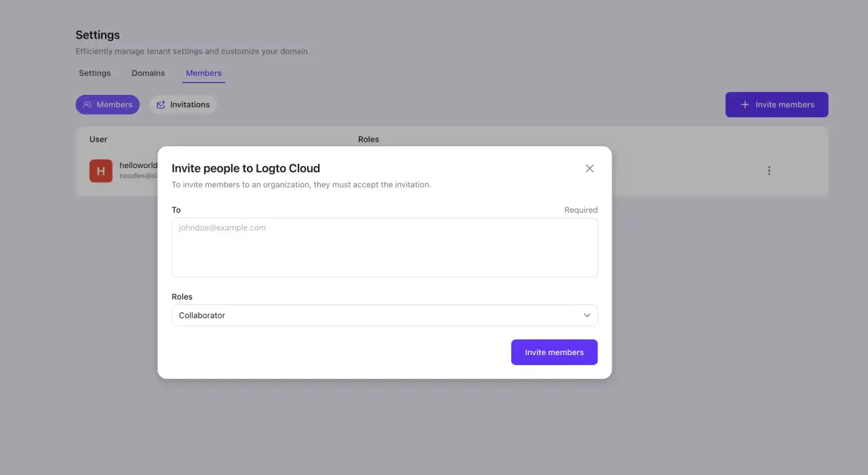Open the three-dot actions menu for helloworld

pos(769,171)
